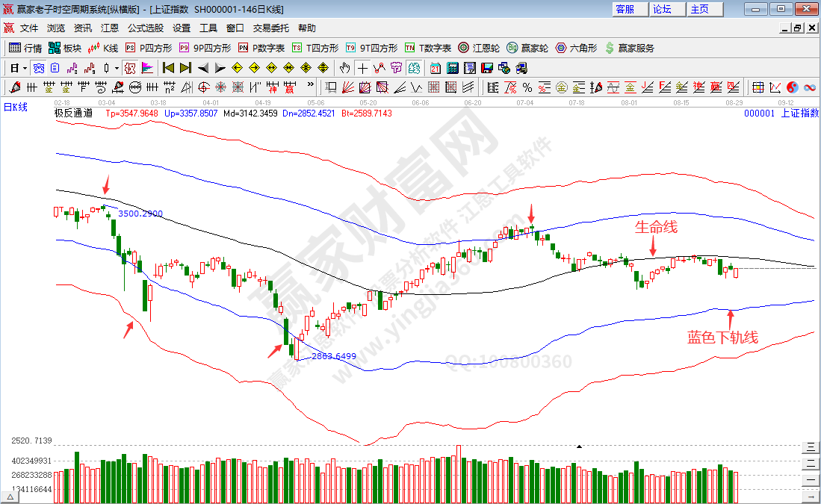The image size is (821, 504).
Task: Click the small triangle time-axis marker
Action: (x=578, y=447)
